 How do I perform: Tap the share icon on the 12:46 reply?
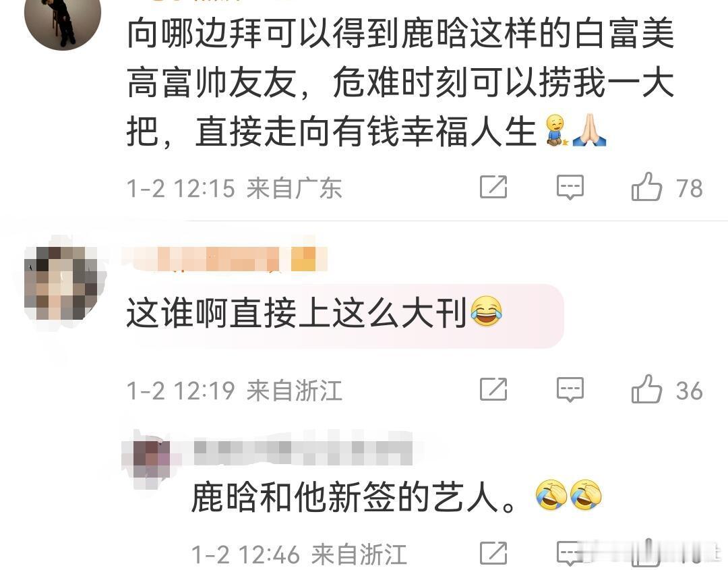[x=493, y=553]
